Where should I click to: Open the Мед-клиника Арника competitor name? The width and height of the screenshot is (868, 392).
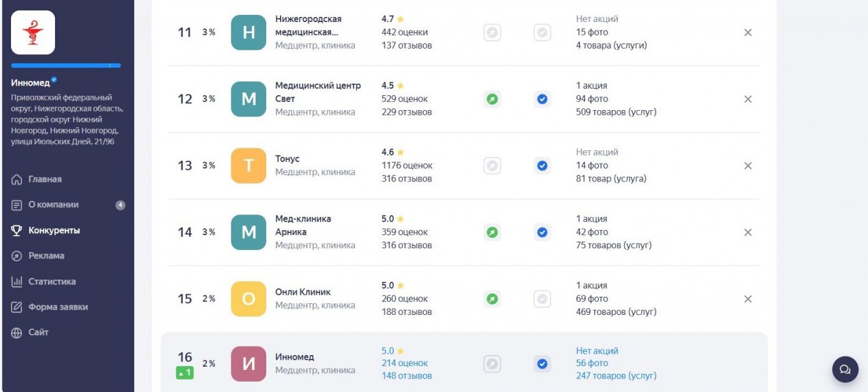tap(303, 225)
